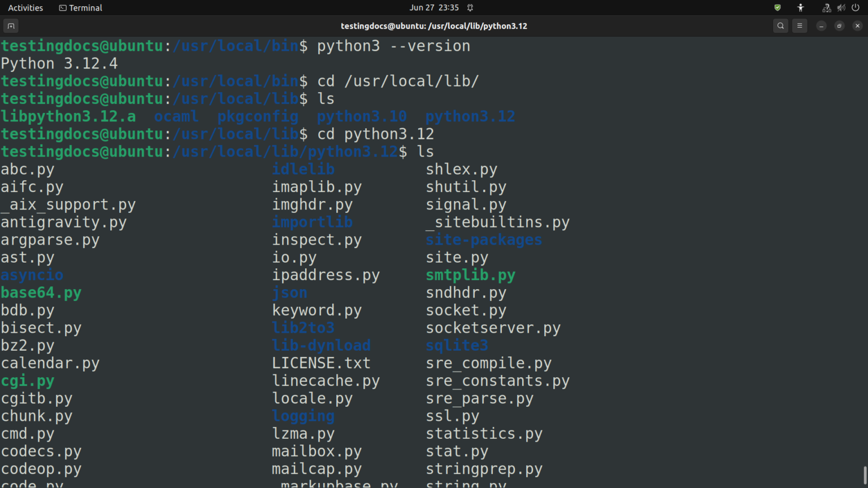Open the Activities overview
Viewport: 868px width, 488px height.
click(x=25, y=7)
